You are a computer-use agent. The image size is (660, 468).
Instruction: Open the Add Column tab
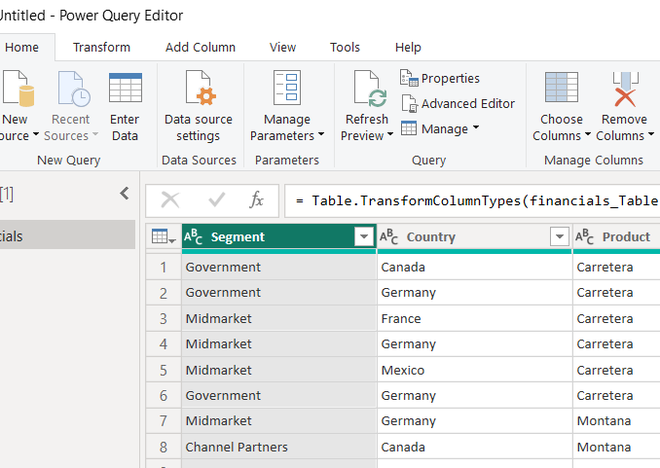pyautogui.click(x=200, y=47)
